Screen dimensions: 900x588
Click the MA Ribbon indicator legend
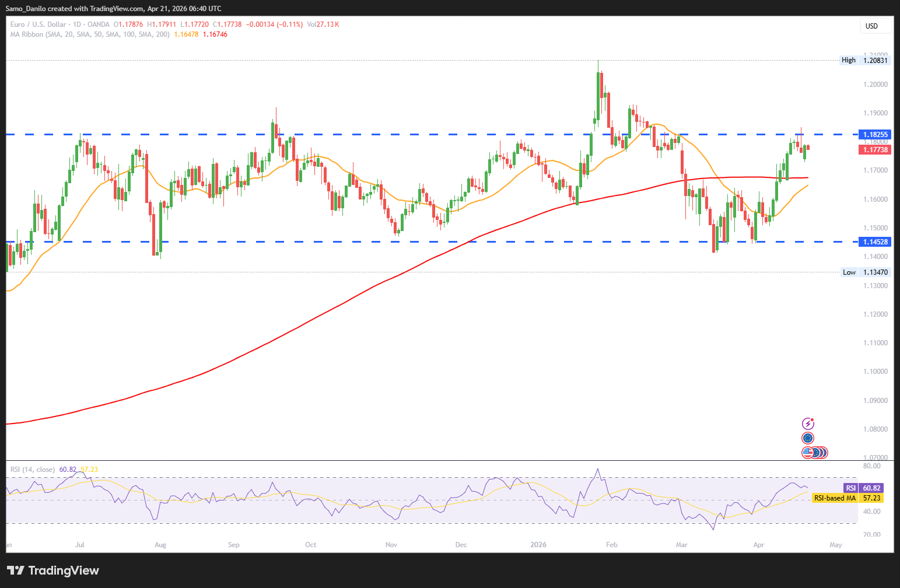click(x=90, y=34)
